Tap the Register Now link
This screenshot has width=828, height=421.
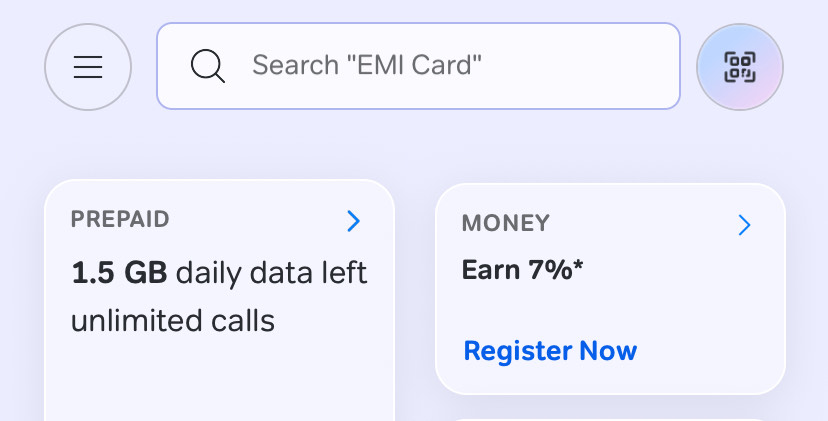click(550, 350)
